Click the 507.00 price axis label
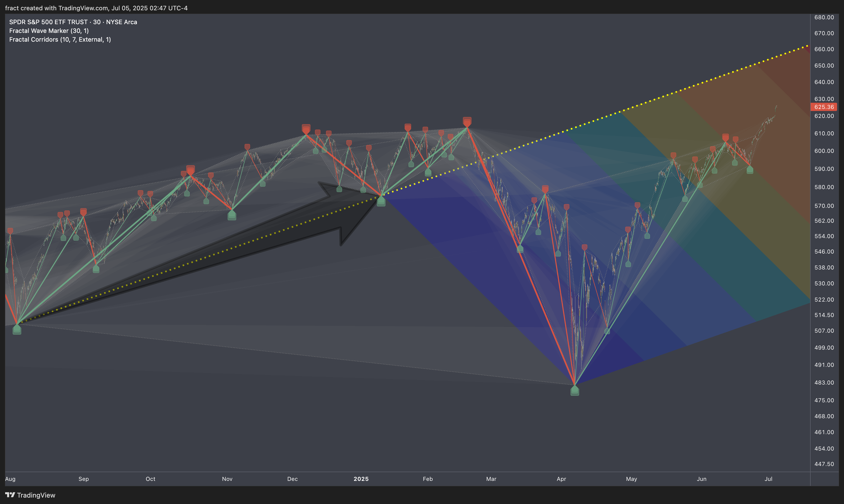This screenshot has width=844, height=504. [x=824, y=331]
